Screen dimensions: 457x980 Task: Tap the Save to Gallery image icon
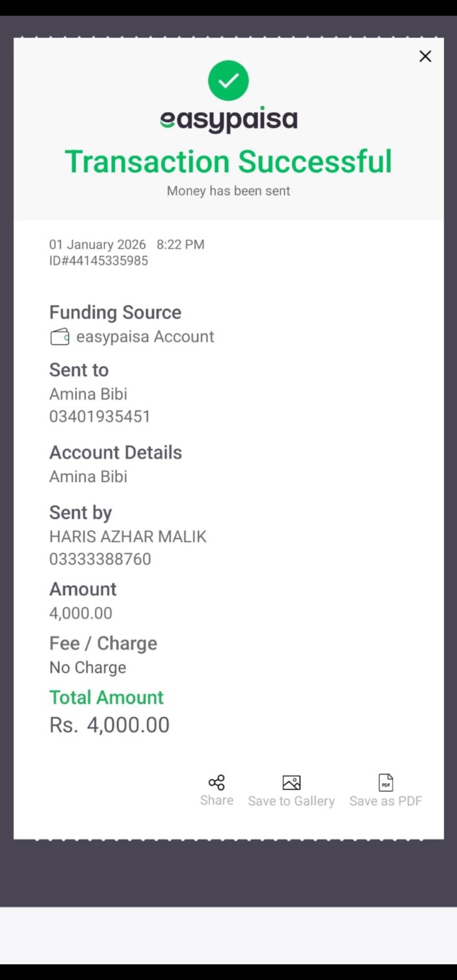291,782
